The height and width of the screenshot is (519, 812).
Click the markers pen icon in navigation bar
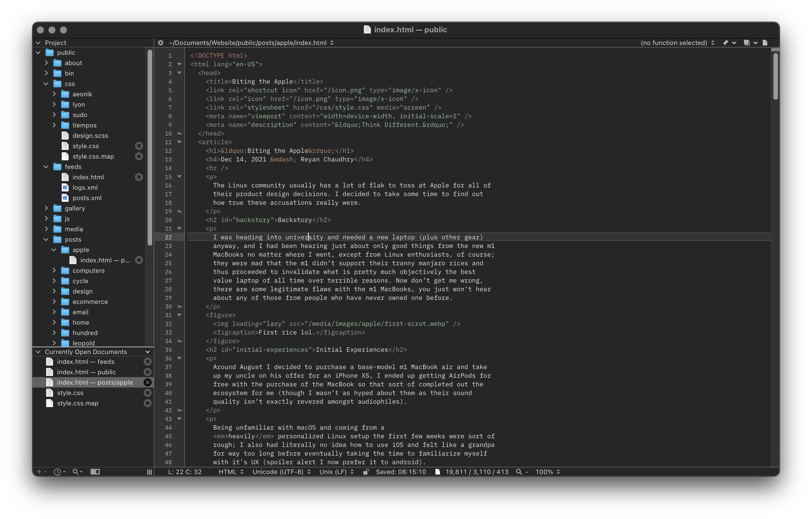point(725,43)
